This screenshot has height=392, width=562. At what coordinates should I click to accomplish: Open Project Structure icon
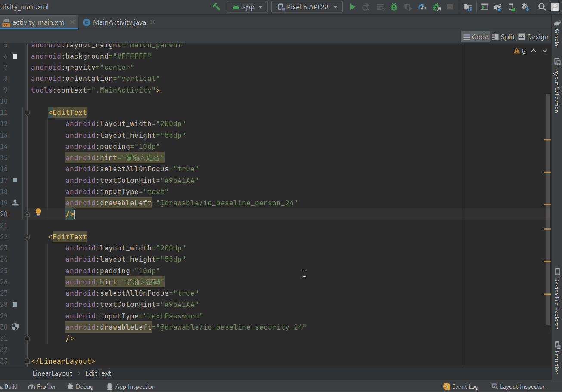click(x=467, y=7)
